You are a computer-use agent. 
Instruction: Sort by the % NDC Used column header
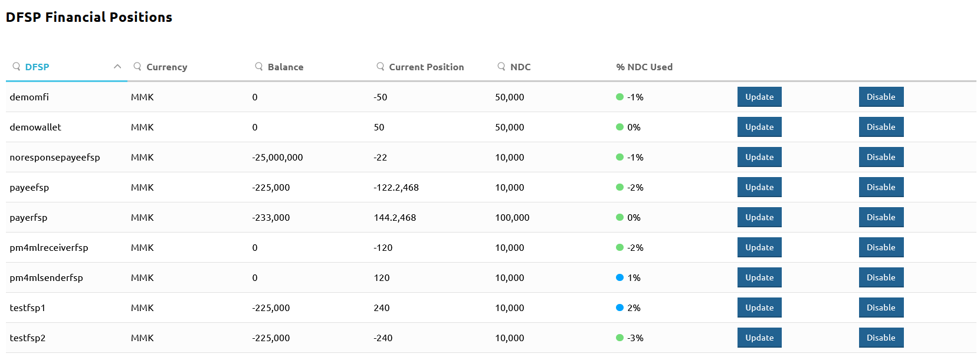(x=644, y=67)
